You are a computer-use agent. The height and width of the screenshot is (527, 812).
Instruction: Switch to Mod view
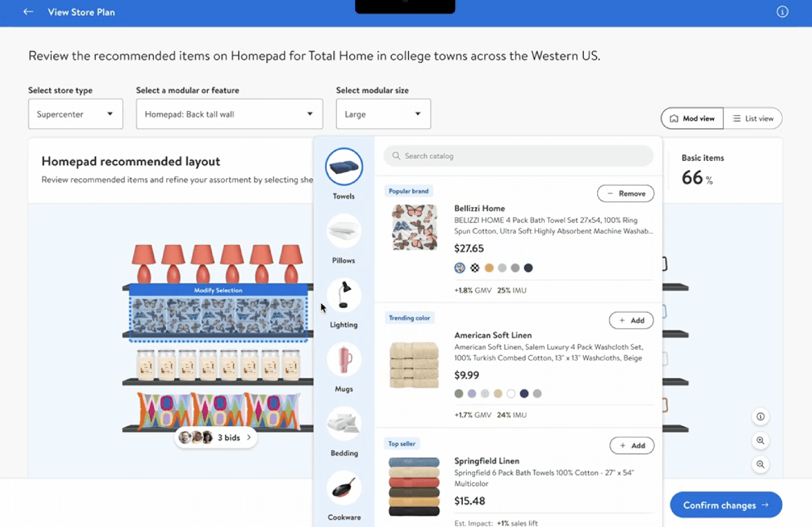pos(692,118)
